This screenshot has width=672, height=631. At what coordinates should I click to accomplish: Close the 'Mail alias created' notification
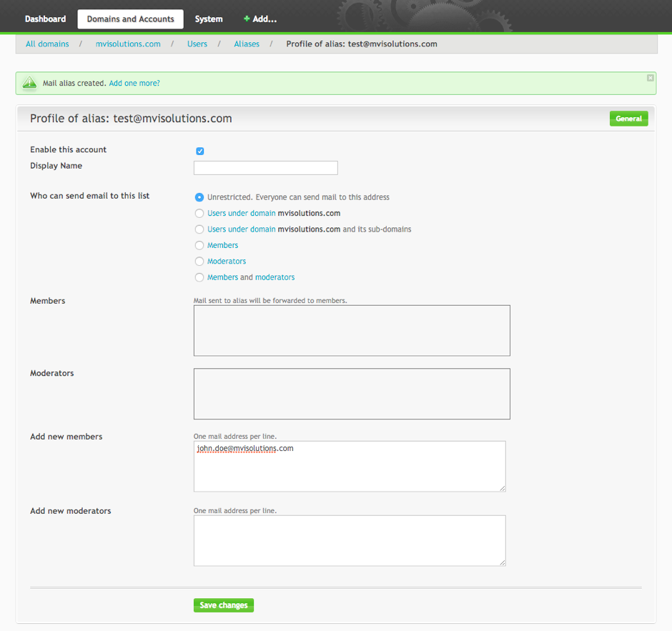click(650, 78)
